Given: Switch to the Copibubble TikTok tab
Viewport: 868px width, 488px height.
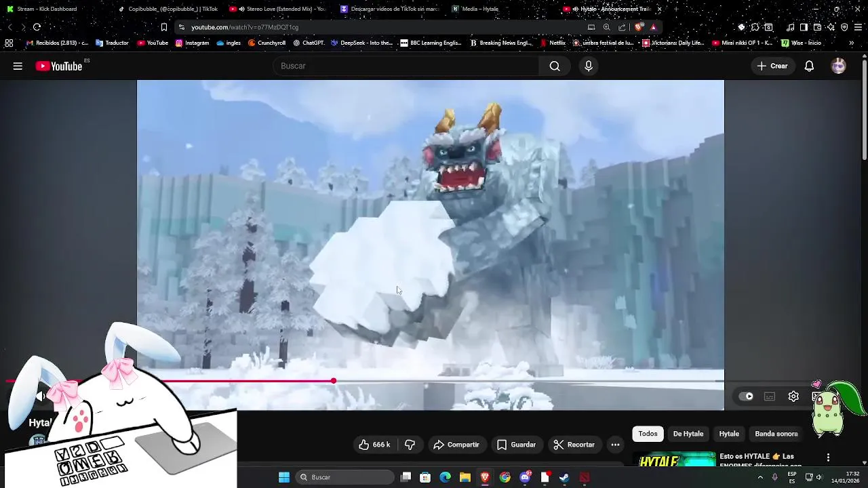Looking at the screenshot, I should pyautogui.click(x=167, y=9).
